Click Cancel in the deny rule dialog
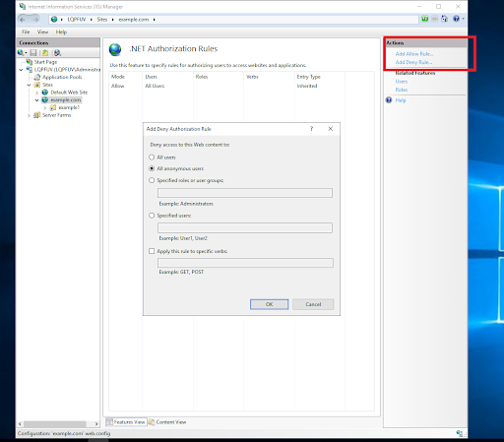The image size is (504, 442). click(313, 304)
